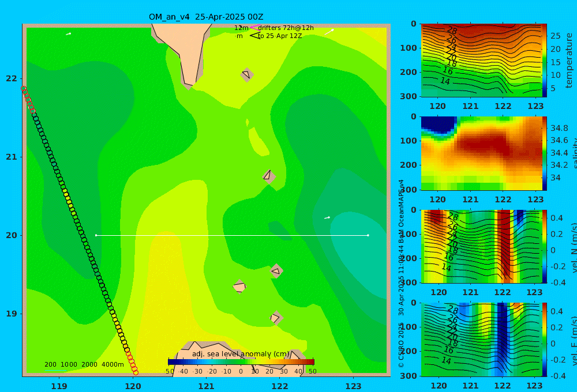The height and width of the screenshot is (392, 577).
Task: Click the west endpoint of the white section line
Action: (96, 235)
